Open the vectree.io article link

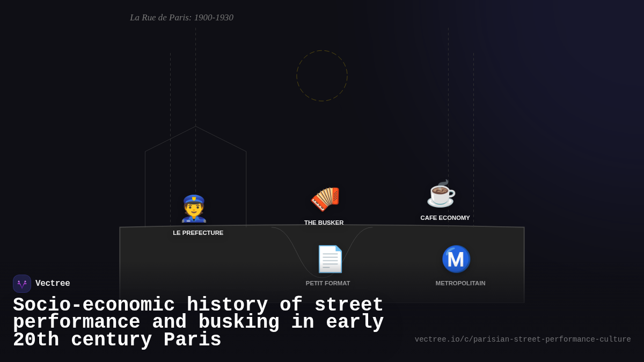[522, 339]
